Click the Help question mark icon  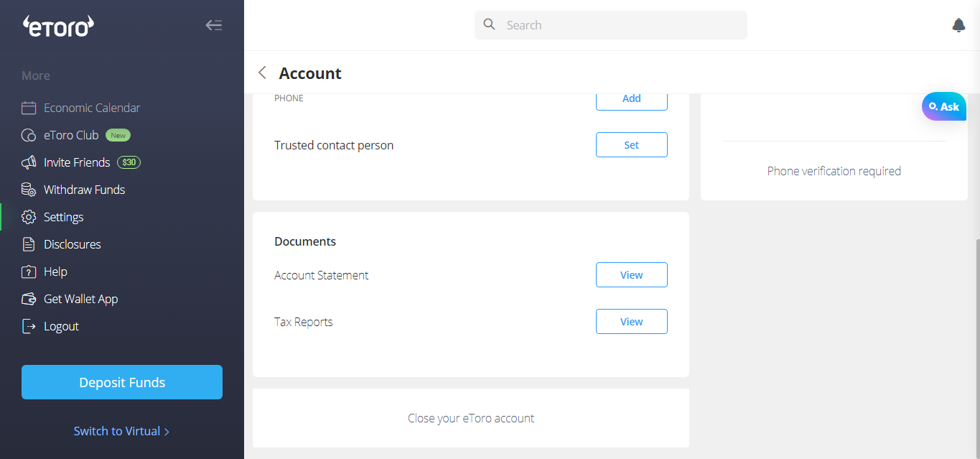29,272
